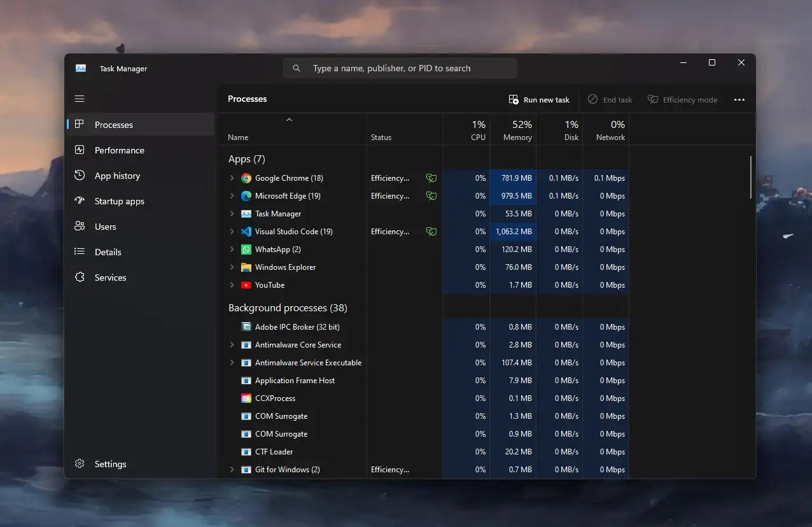Image resolution: width=812 pixels, height=527 pixels.
Task: Expand the Git for Windows group
Action: pyautogui.click(x=232, y=470)
